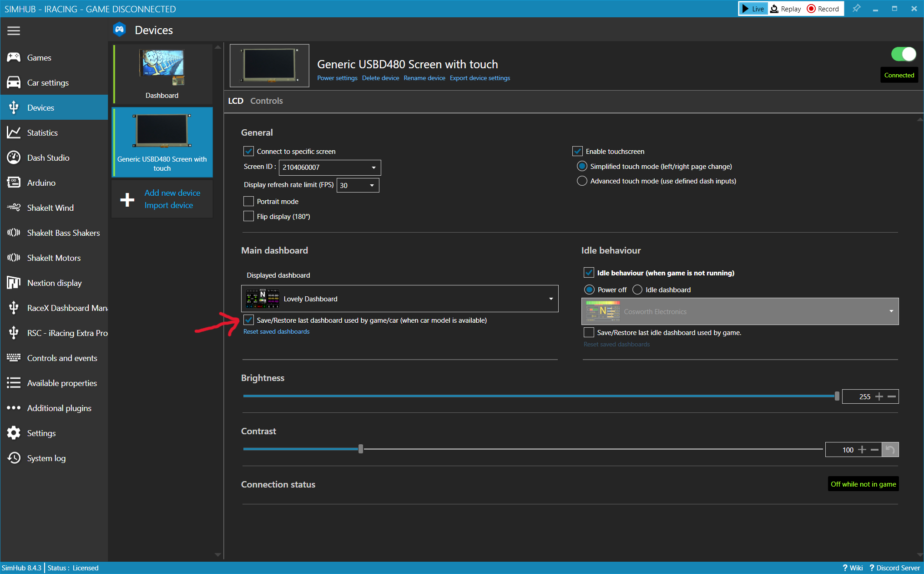
Task: Expand the Lovely Dashboard dropdown
Action: [x=400, y=299]
